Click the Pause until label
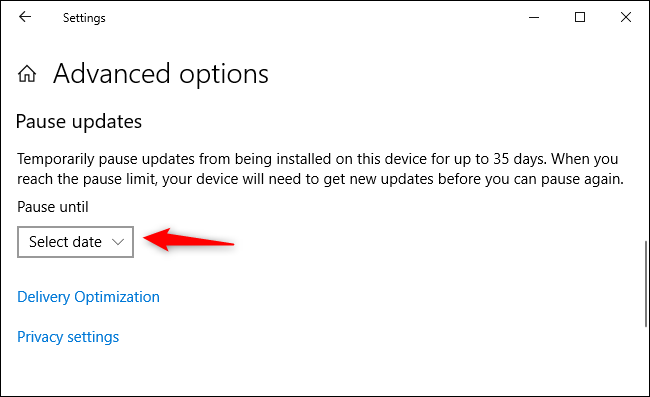Screen dimensions: 650x397 point(53,207)
